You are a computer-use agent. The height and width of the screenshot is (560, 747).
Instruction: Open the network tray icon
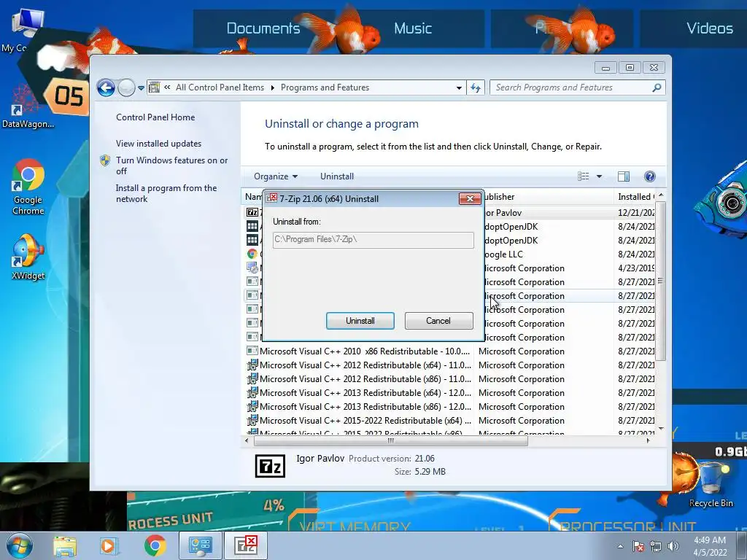pyautogui.click(x=656, y=546)
